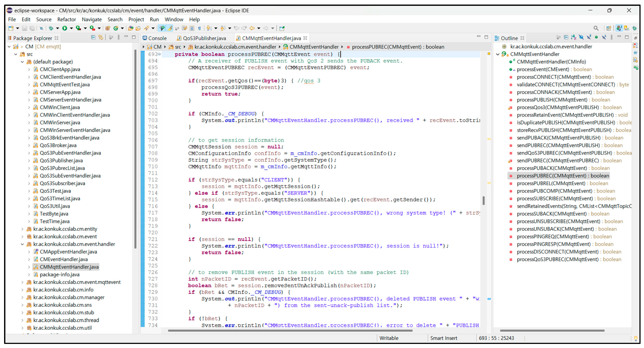The image size is (644, 348).
Task: Click the toolbar search magnifier icon
Action: click(x=596, y=28)
